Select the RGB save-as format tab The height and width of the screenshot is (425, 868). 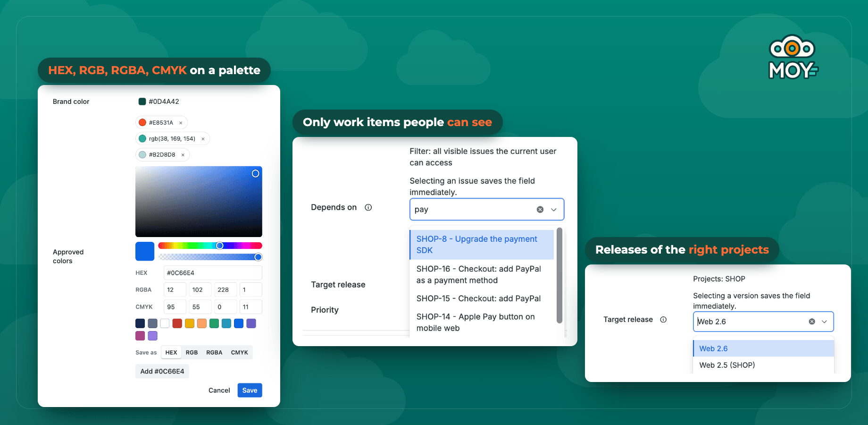point(192,353)
